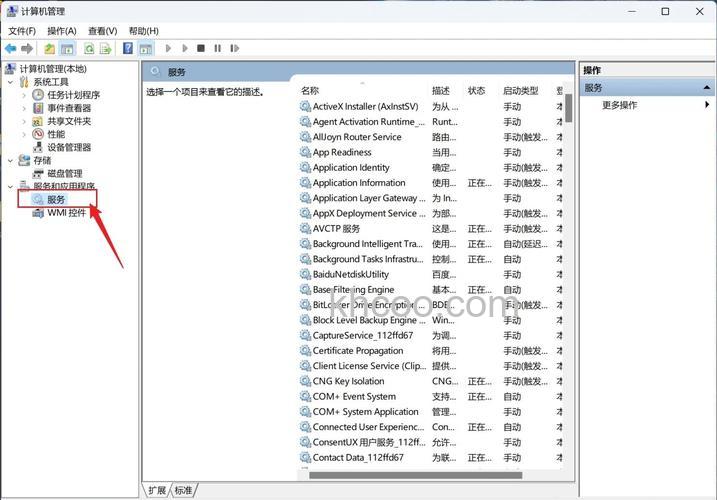The image size is (717, 500).
Task: Select 设备管理器 in tree
Action: point(69,147)
